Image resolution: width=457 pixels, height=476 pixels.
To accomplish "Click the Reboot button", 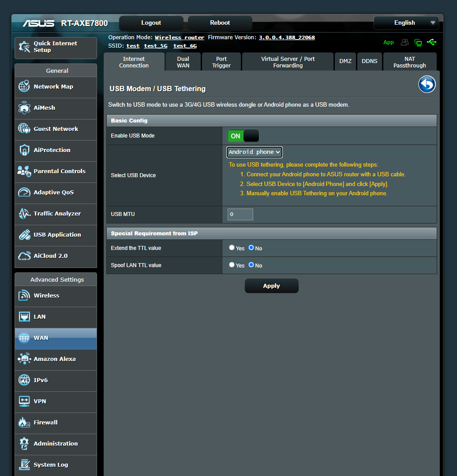I will 220,23.
